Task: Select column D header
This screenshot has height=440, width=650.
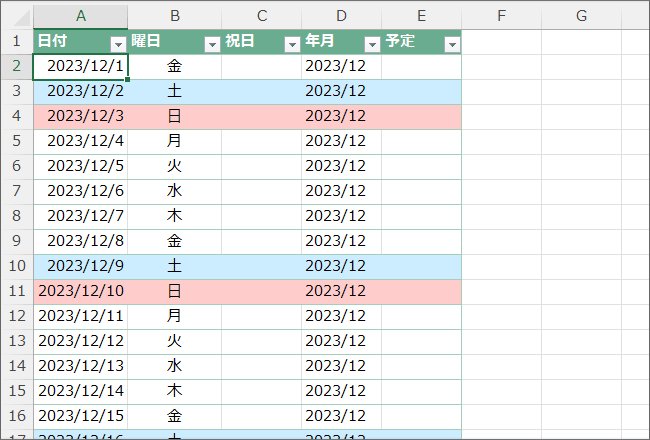Action: [342, 16]
